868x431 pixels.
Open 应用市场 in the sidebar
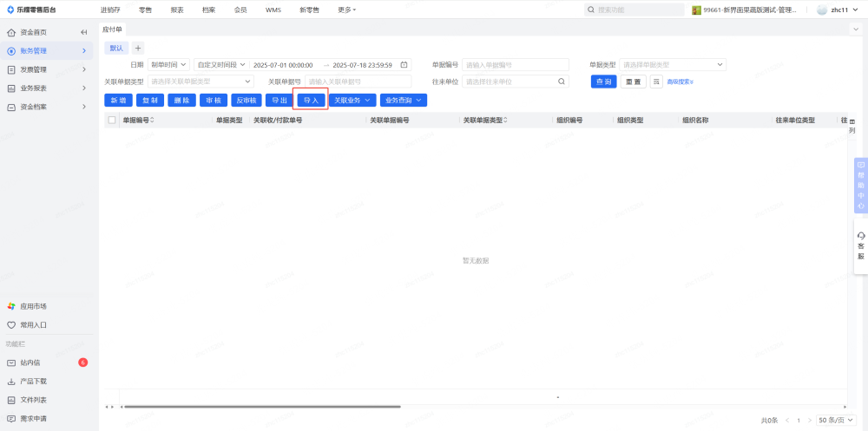pyautogui.click(x=33, y=306)
